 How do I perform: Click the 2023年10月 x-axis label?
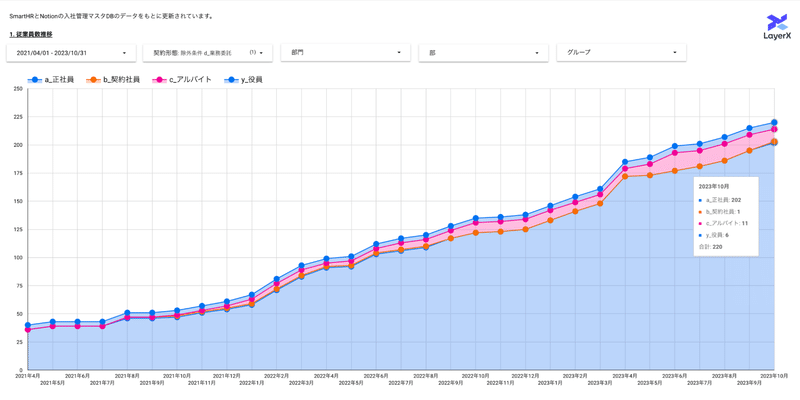coord(774,376)
